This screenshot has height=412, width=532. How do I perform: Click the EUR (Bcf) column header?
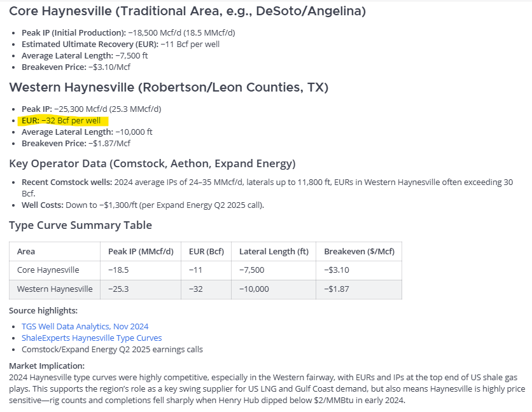click(x=206, y=252)
